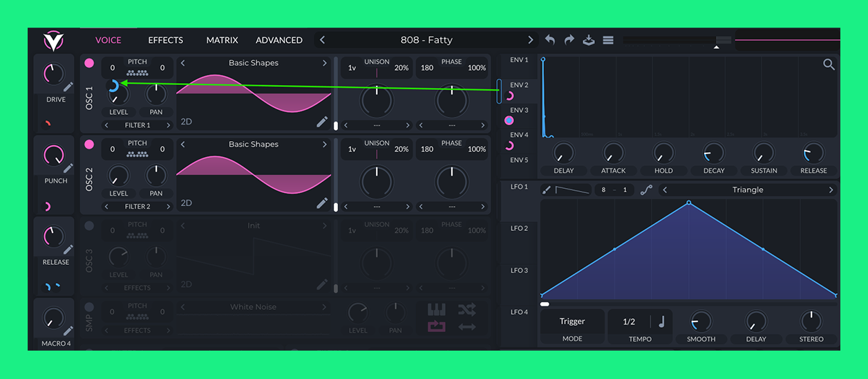
Task: Enable the greyed-out oscillator 3
Action: pyautogui.click(x=89, y=225)
